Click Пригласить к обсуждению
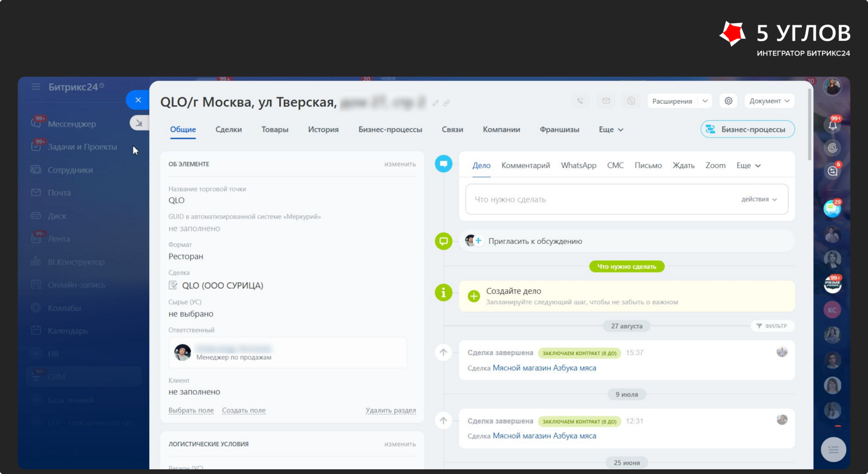This screenshot has height=474, width=868. click(x=535, y=241)
